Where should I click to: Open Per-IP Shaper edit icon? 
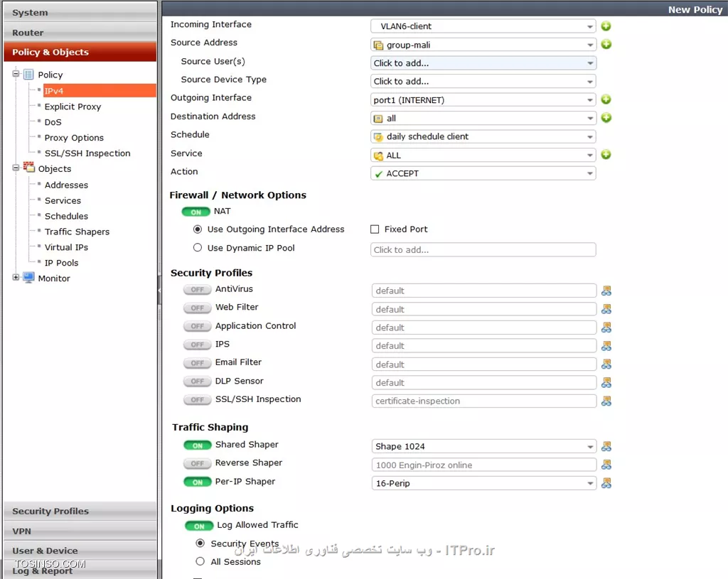tap(606, 483)
